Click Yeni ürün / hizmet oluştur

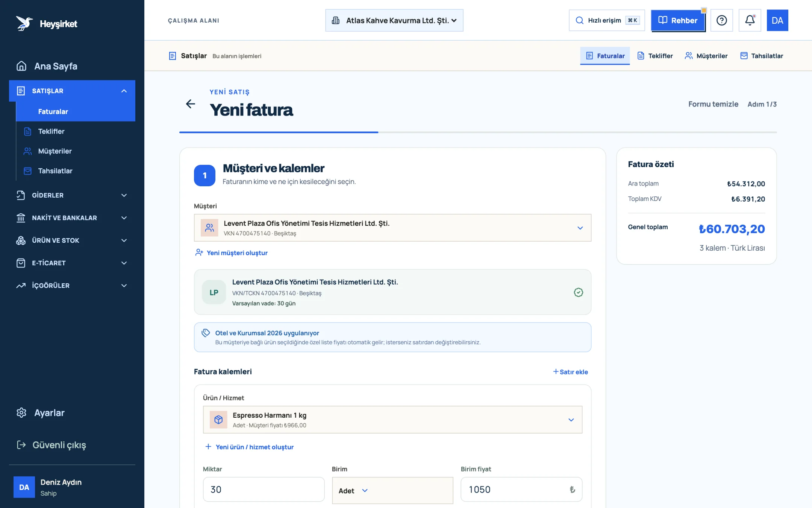[249, 447]
